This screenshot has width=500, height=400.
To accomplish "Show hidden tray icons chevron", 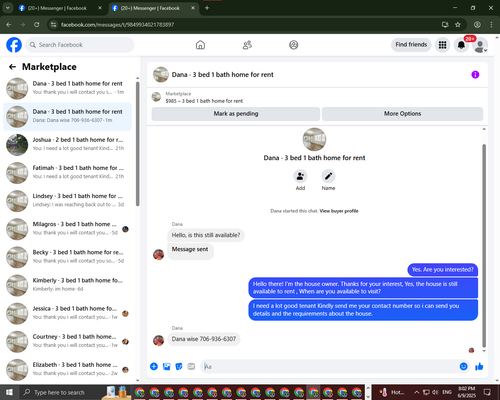I will point(417,392).
